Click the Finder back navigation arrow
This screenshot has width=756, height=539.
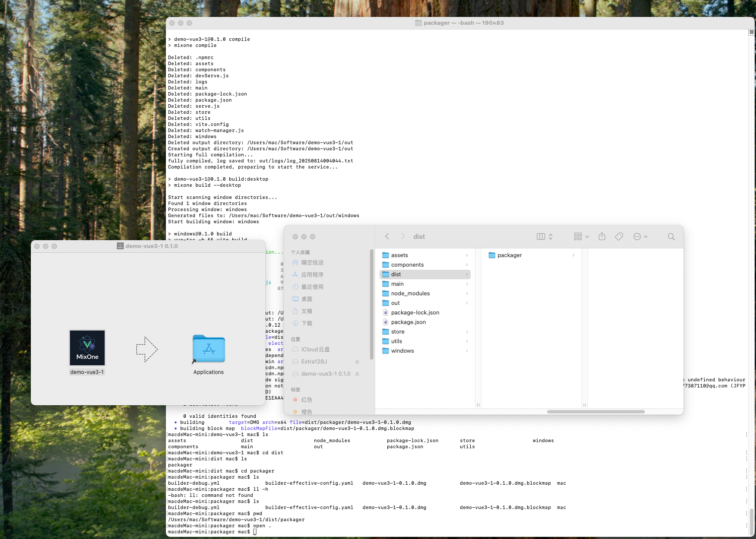[387, 236]
